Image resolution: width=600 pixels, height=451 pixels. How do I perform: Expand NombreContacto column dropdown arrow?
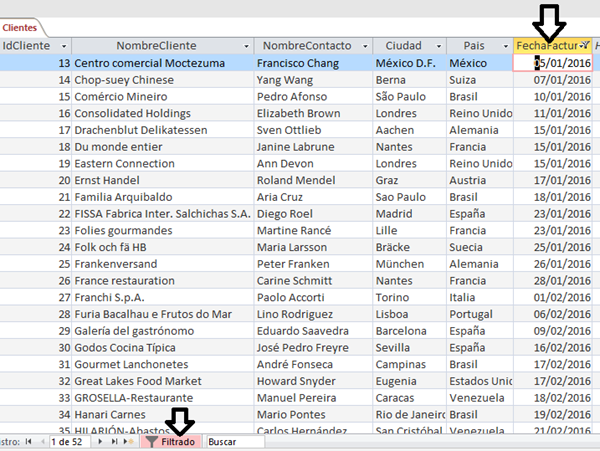[365, 46]
